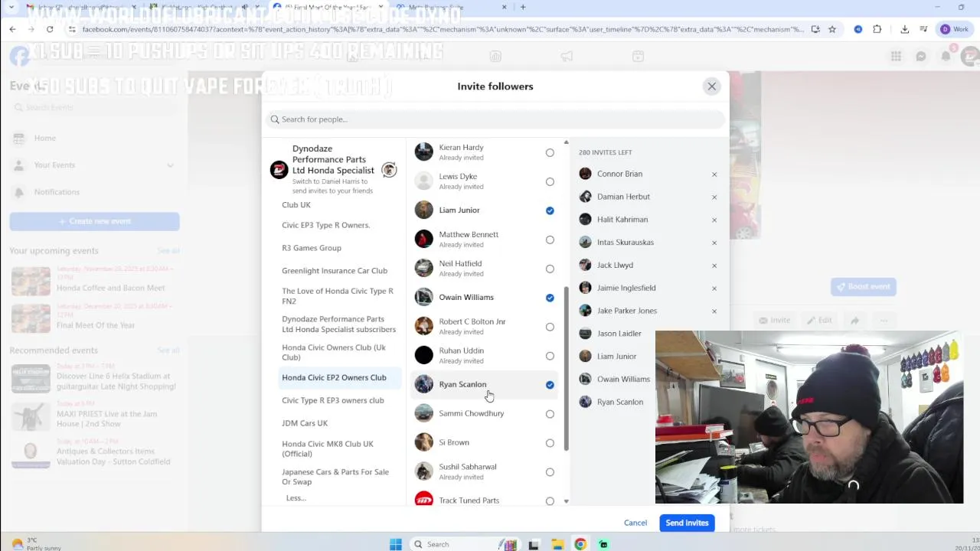
Task: Remove Jake Parker Jones from invite list
Action: click(714, 311)
